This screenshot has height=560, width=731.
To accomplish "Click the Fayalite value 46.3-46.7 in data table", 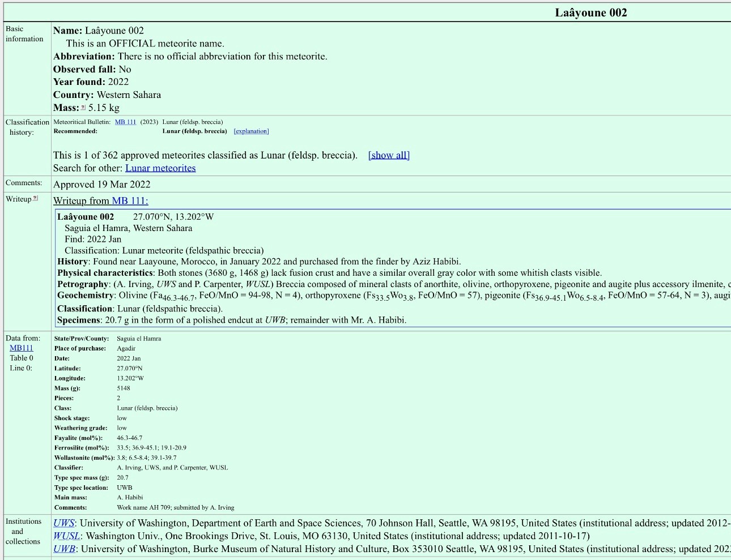I will [x=129, y=438].
